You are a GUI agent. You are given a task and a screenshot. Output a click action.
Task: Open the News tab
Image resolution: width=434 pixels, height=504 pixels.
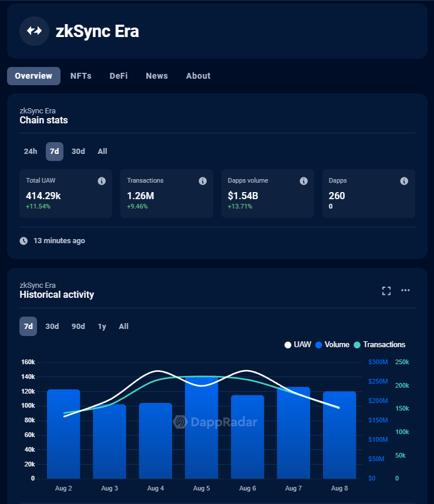point(157,76)
